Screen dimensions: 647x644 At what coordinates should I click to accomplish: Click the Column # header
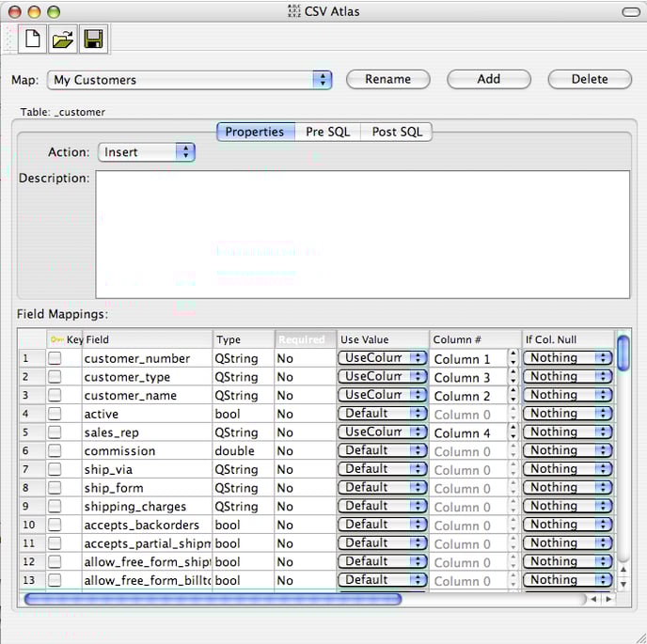click(475, 339)
